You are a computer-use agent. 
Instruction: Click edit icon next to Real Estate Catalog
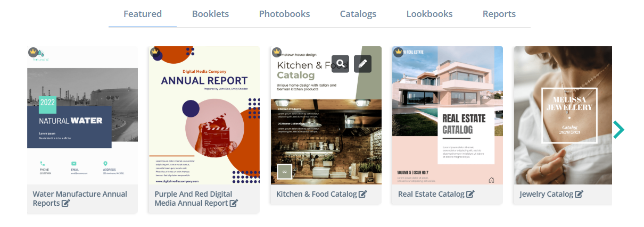pos(470,194)
